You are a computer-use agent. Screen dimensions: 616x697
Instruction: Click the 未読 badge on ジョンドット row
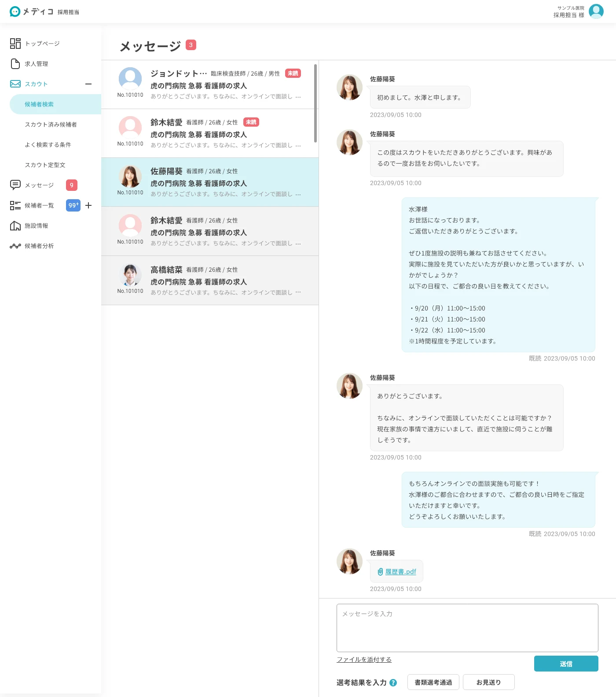point(293,73)
